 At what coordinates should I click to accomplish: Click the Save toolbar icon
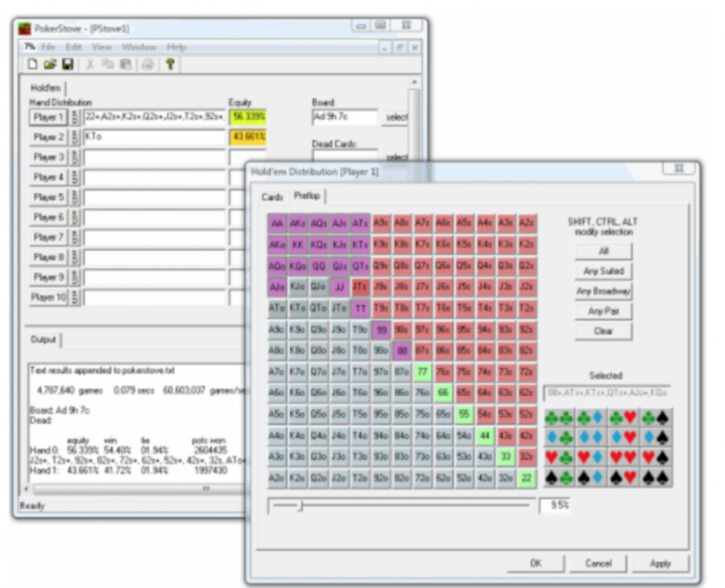tap(68, 63)
